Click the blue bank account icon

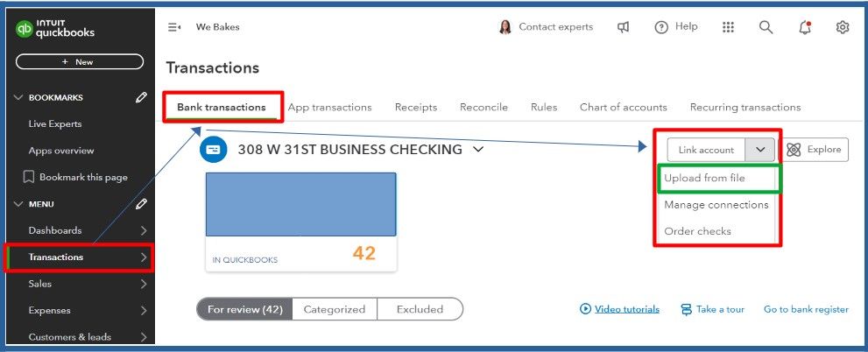[214, 149]
